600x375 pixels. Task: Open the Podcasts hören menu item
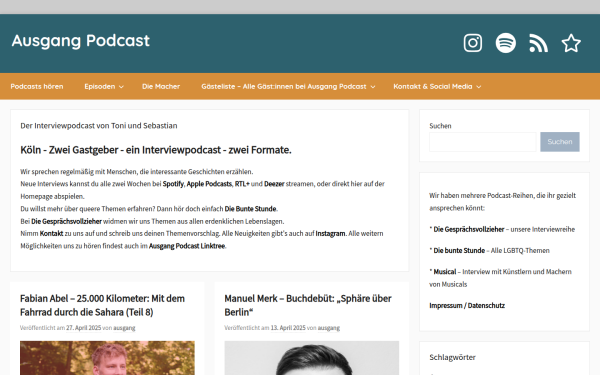pos(37,86)
